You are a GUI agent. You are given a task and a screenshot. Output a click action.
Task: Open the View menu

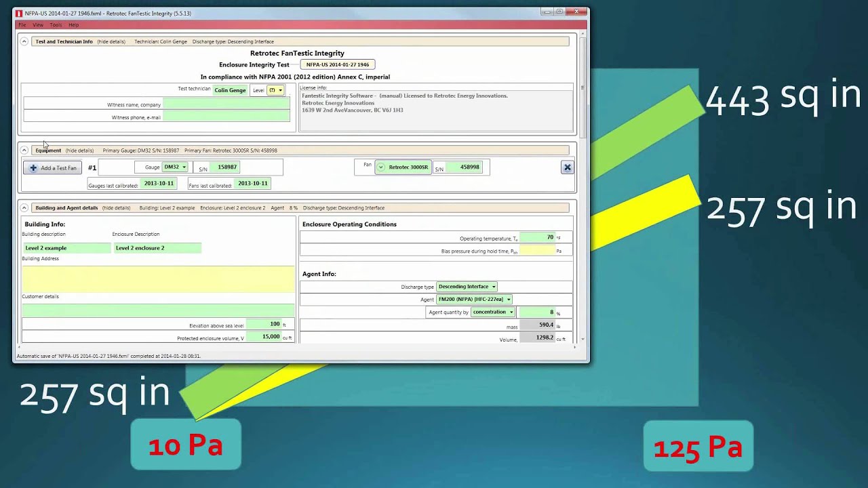point(38,25)
